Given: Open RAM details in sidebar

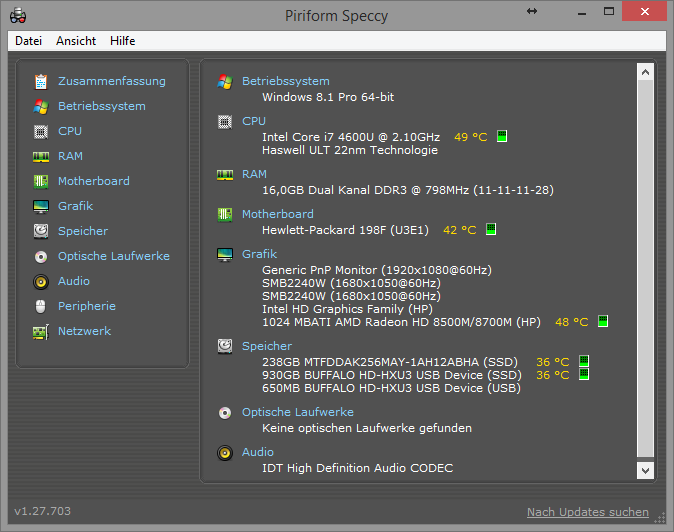Looking at the screenshot, I should tap(70, 156).
